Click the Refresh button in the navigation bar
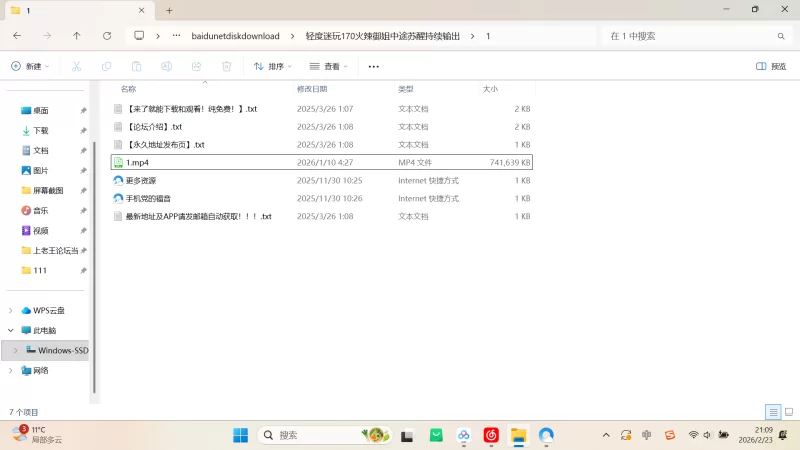Screen dimensions: 800x450 pos(107,35)
